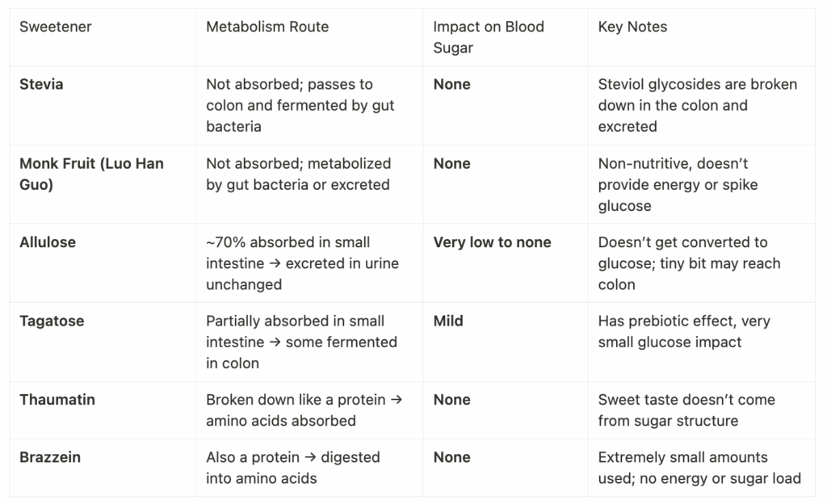The height and width of the screenshot is (504, 827).
Task: Select the Thaumatin row label
Action: (x=57, y=400)
